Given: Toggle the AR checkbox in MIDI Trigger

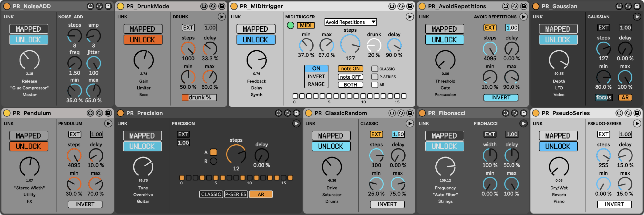Looking at the screenshot, I should click(374, 85).
